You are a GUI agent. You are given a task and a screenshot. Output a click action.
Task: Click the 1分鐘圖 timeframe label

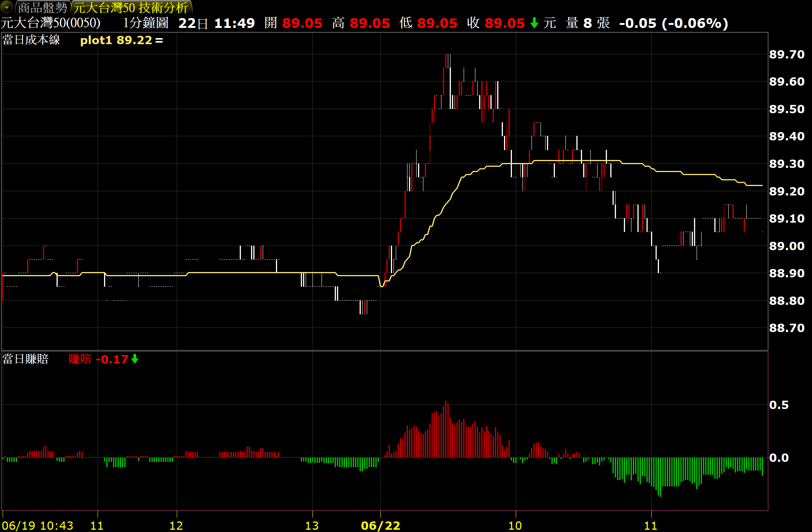(146, 23)
